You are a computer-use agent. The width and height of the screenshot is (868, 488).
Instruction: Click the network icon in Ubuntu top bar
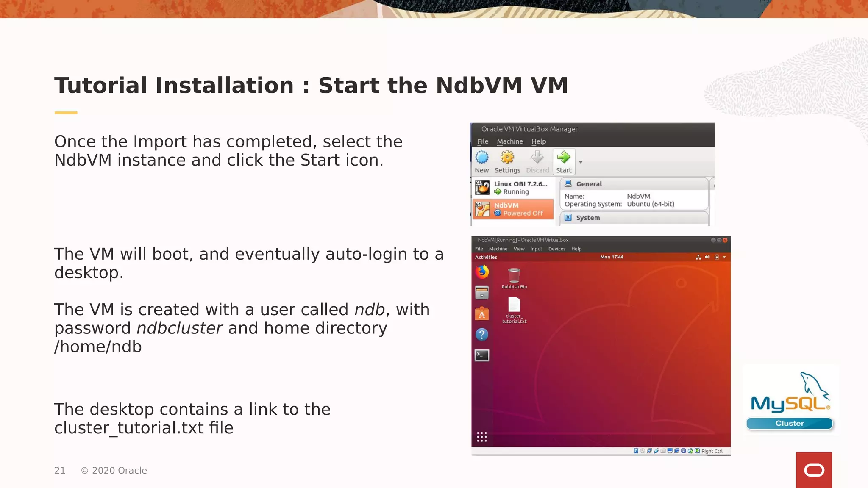[698, 257]
